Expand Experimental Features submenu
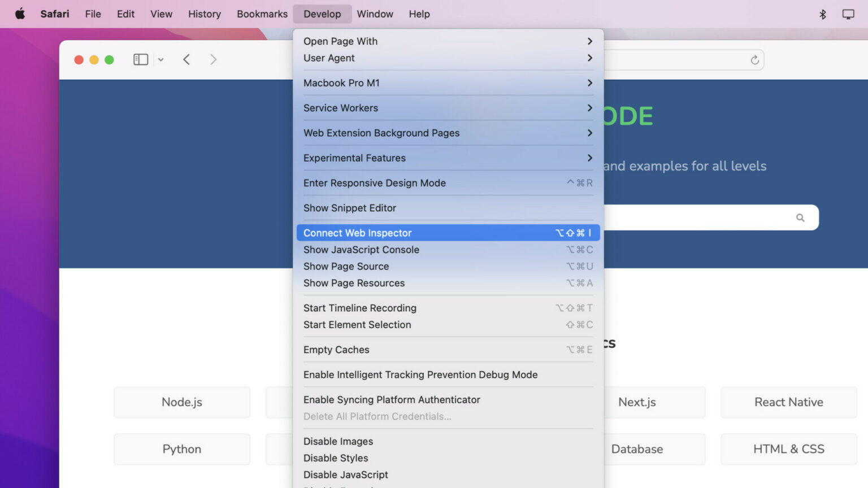Screen dimensions: 868x488 coord(448,158)
